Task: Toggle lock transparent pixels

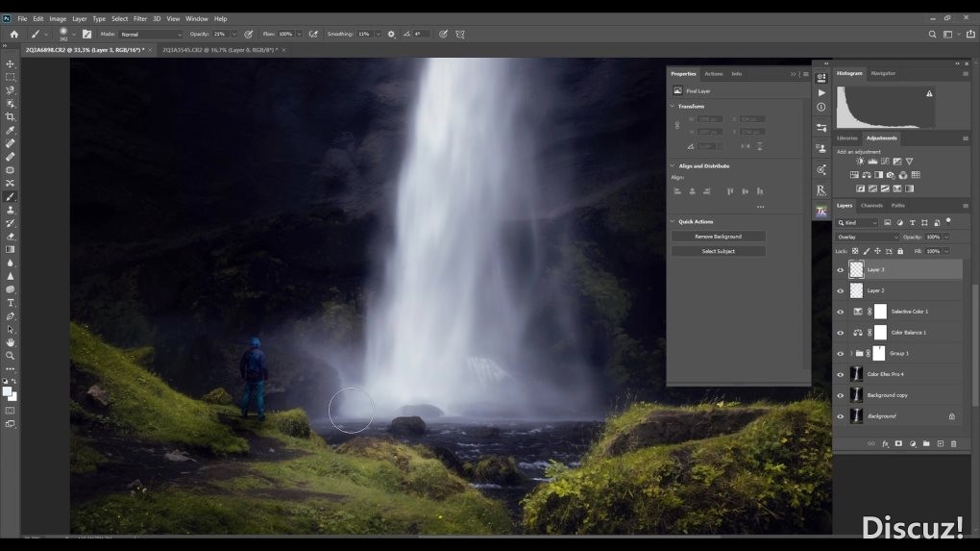Action: [x=855, y=251]
